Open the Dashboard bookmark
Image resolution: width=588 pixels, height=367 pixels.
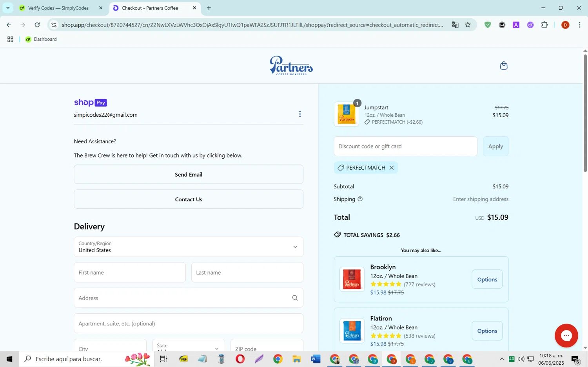(41, 39)
